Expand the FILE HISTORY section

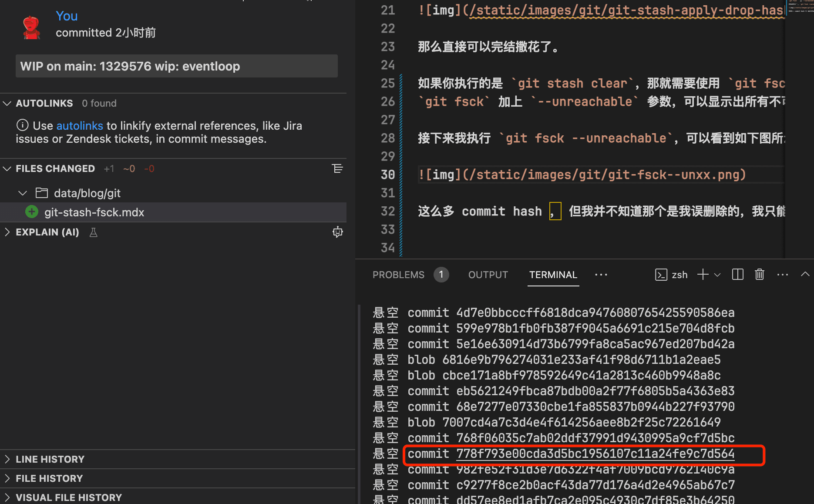[x=7, y=478]
